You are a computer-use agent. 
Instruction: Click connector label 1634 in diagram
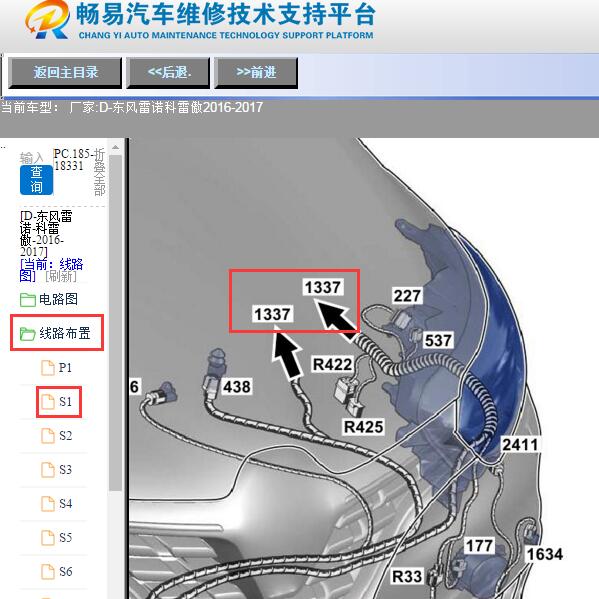(x=545, y=554)
